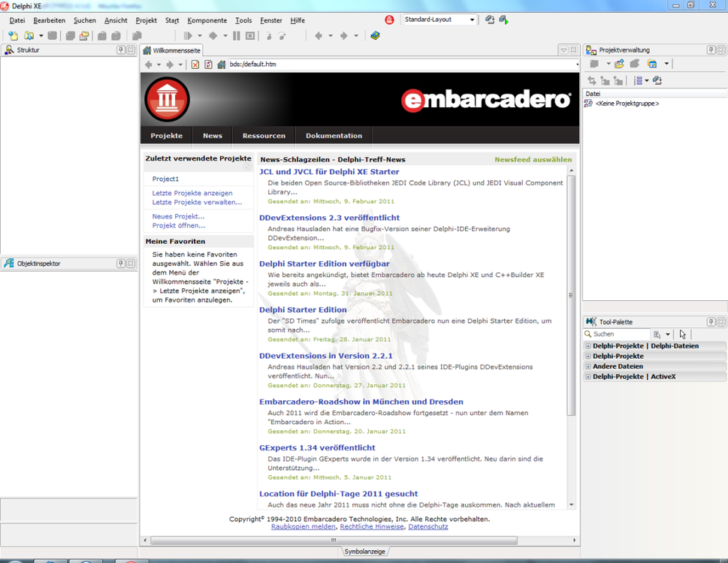Open the Tools menu
Image resolution: width=728 pixels, height=563 pixels.
pos(243,20)
